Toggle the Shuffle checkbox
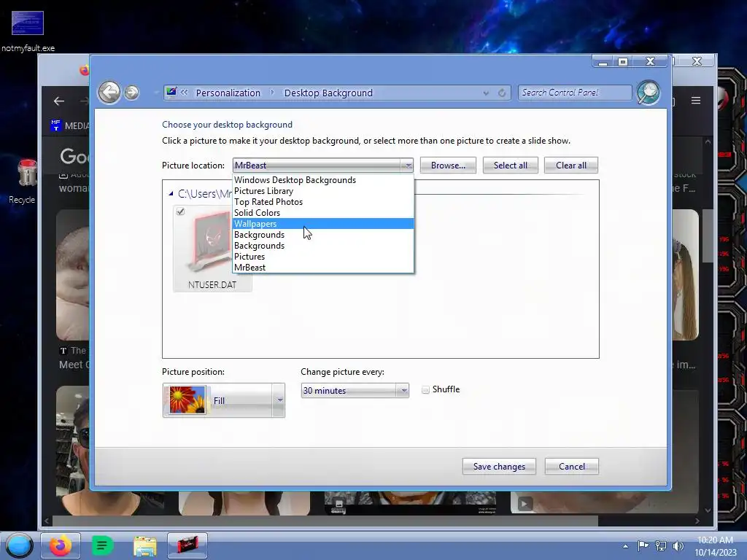The width and height of the screenshot is (747, 560). [425, 389]
